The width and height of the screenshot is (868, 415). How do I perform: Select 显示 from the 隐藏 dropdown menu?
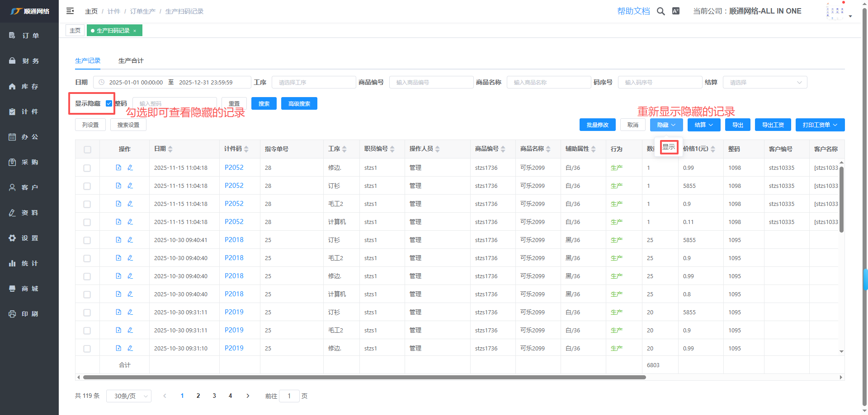(x=669, y=147)
